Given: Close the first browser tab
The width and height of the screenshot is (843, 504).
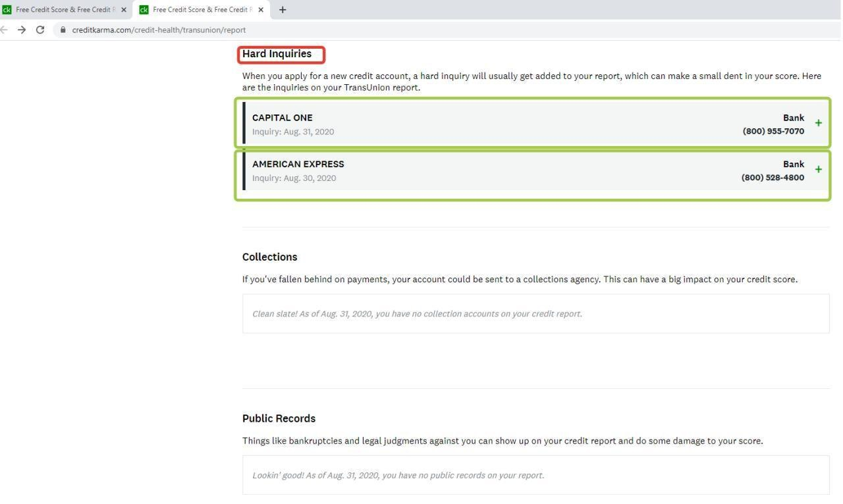Looking at the screenshot, I should [x=124, y=10].
